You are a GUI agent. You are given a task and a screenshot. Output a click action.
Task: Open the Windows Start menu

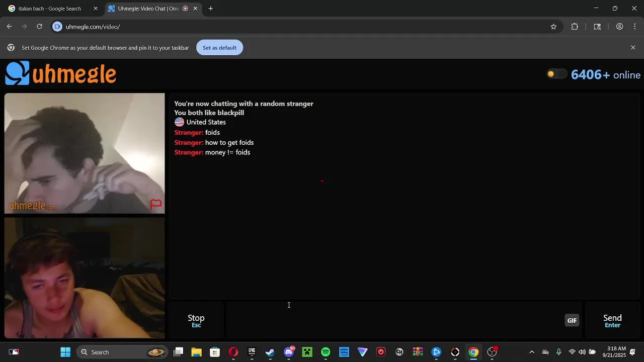pyautogui.click(x=65, y=352)
